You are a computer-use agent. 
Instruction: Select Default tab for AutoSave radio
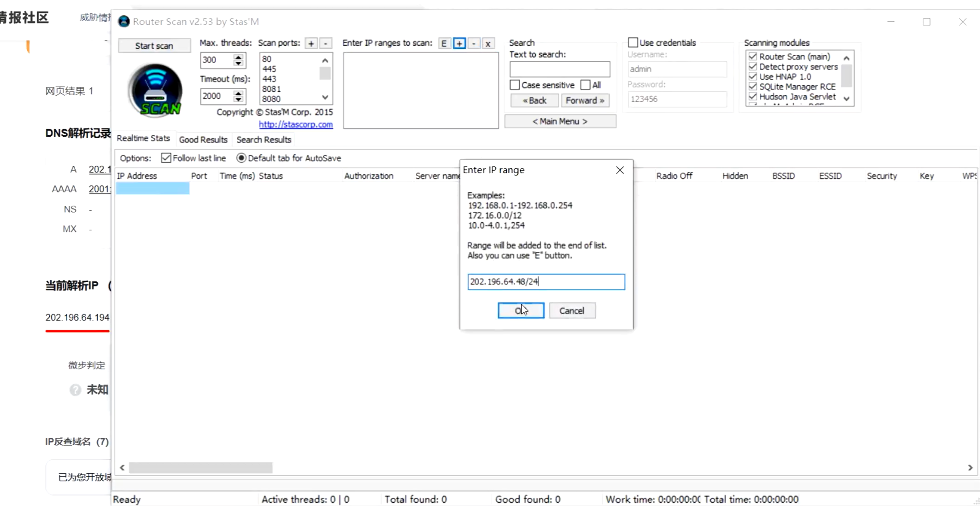(241, 158)
